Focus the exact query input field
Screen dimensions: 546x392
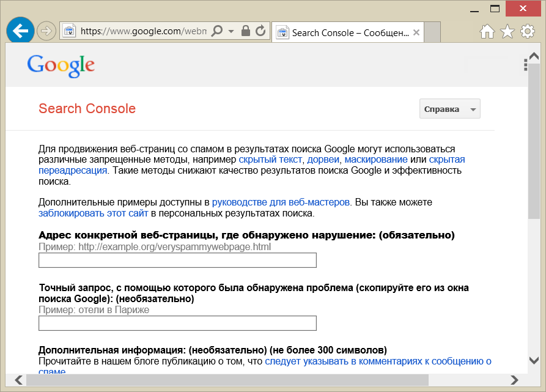click(177, 323)
